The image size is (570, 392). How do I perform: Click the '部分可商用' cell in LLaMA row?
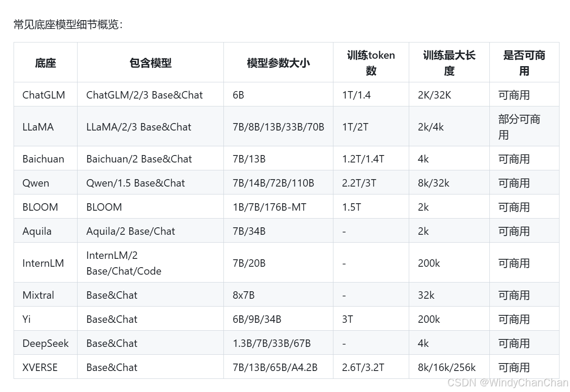[524, 127]
